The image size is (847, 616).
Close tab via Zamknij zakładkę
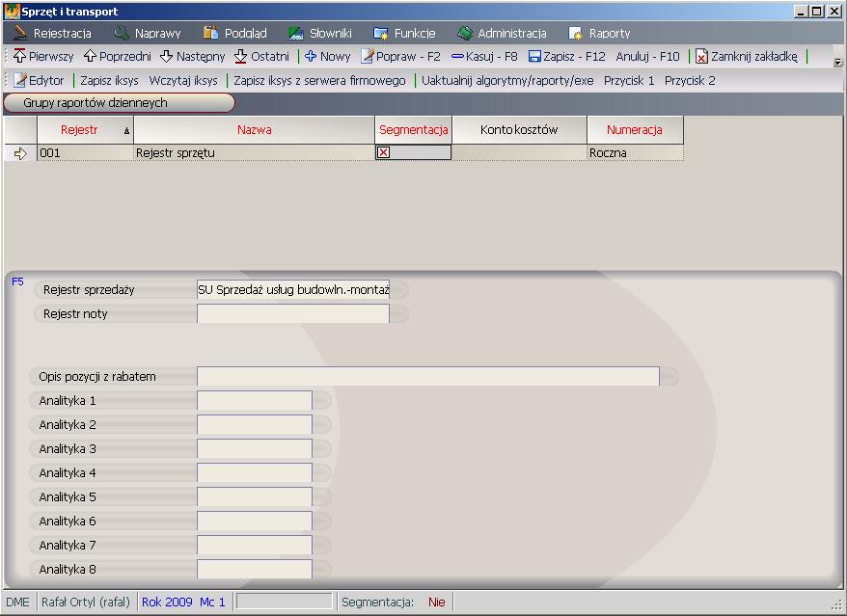tap(747, 57)
